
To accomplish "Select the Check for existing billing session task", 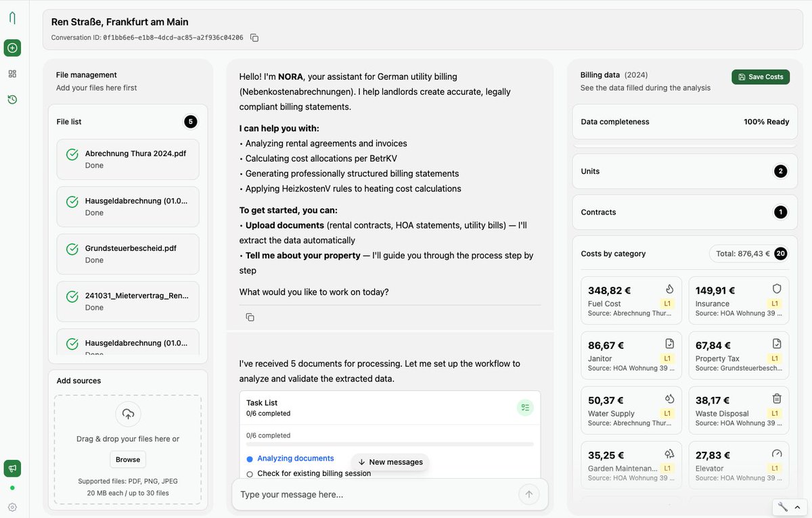I will (x=314, y=473).
